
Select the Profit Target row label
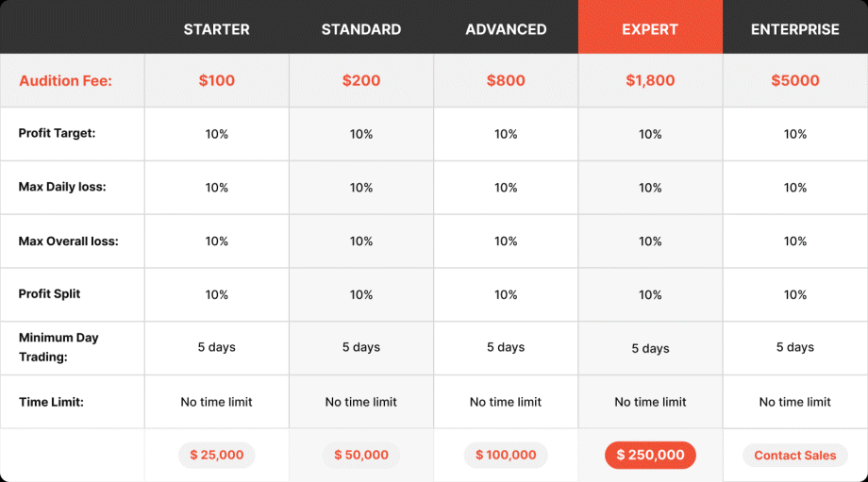click(x=57, y=133)
